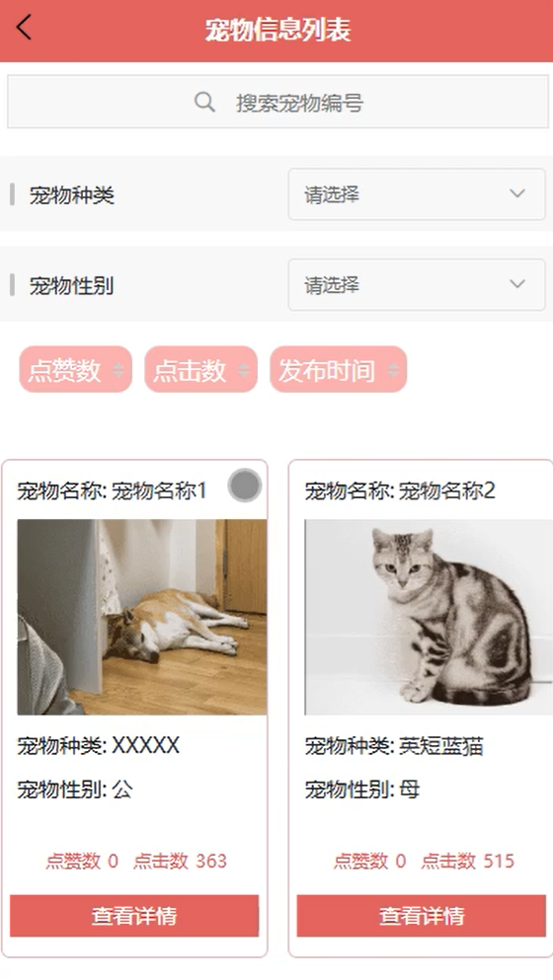Viewport: 553px width, 980px height.
Task: Click the 宠物名称: 宠物名称2 title
Action: [x=400, y=490]
